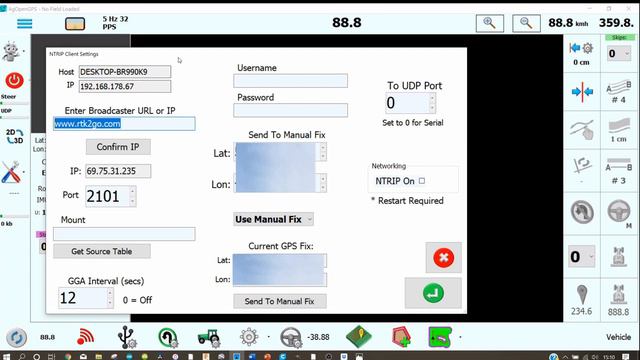640x360 pixels.
Task: Open the Windows taskbar search icon
Action: coord(22,357)
